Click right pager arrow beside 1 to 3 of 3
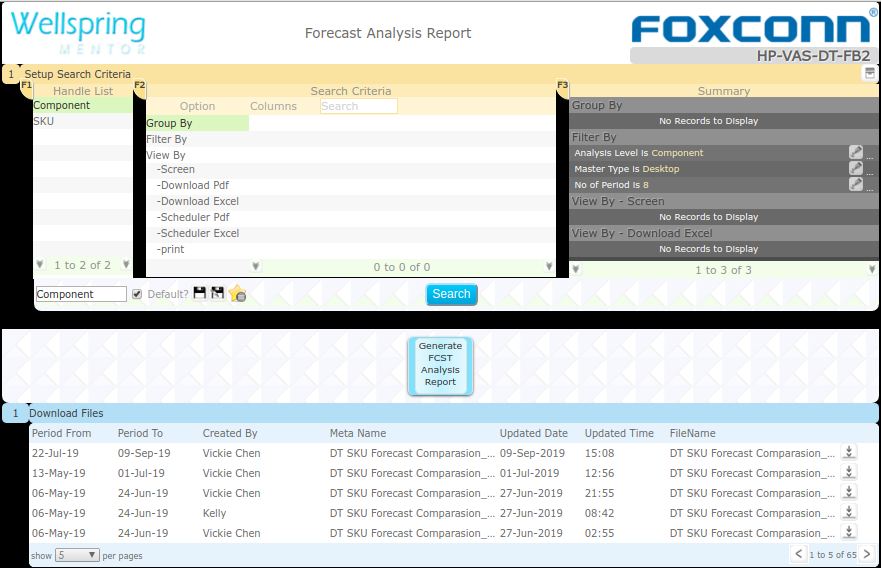Screen dimensions: 881x568 pyautogui.click(x=873, y=270)
